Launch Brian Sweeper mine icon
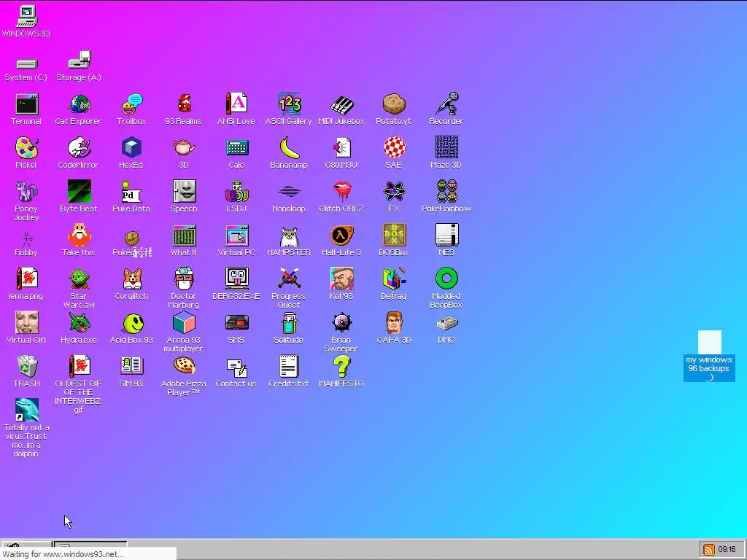This screenshot has height=560, width=747. click(x=341, y=323)
